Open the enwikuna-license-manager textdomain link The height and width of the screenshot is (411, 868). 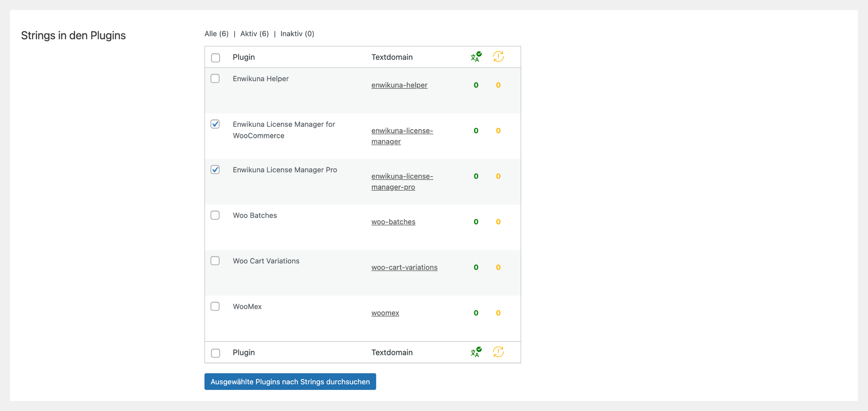click(402, 136)
